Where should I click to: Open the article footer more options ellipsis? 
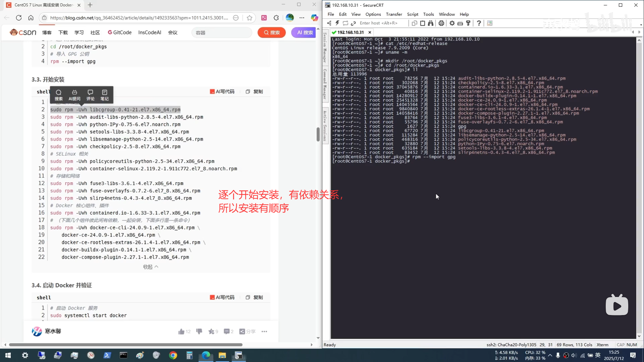(x=264, y=331)
